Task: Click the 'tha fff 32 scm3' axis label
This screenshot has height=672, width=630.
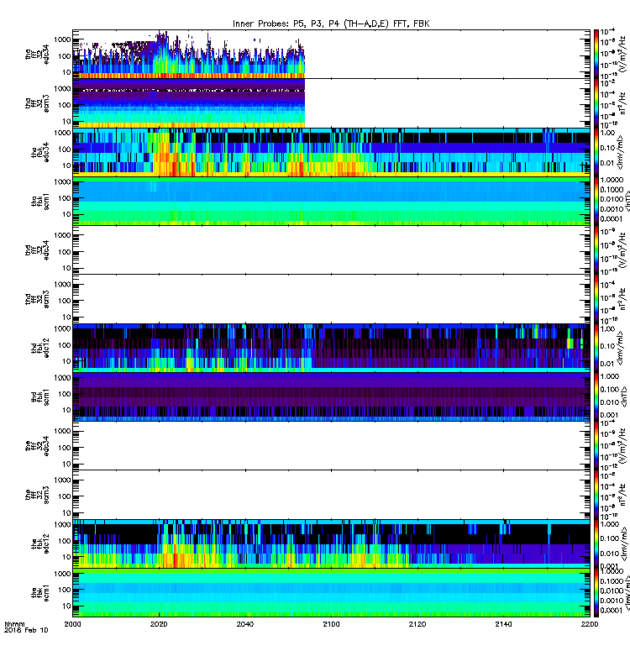Action: point(37,103)
